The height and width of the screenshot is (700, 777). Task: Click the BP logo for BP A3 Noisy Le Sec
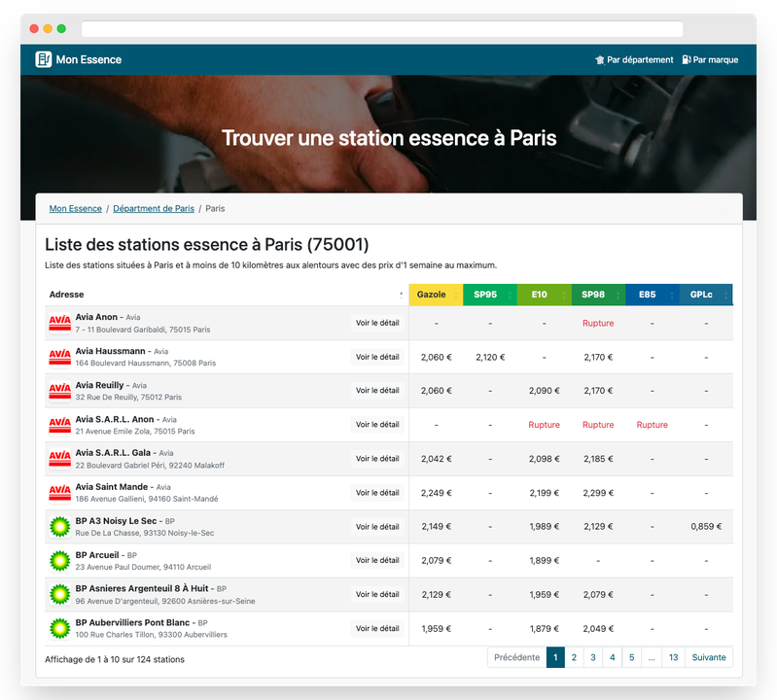tap(59, 527)
